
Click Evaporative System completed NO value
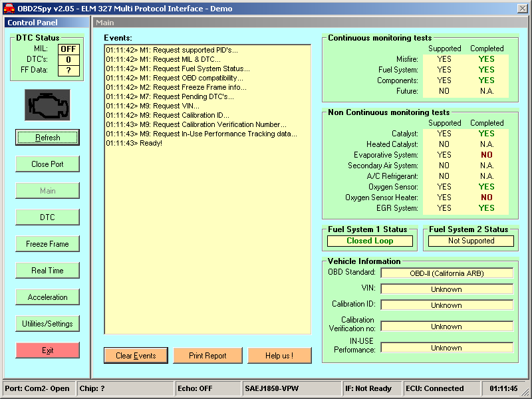(486, 155)
